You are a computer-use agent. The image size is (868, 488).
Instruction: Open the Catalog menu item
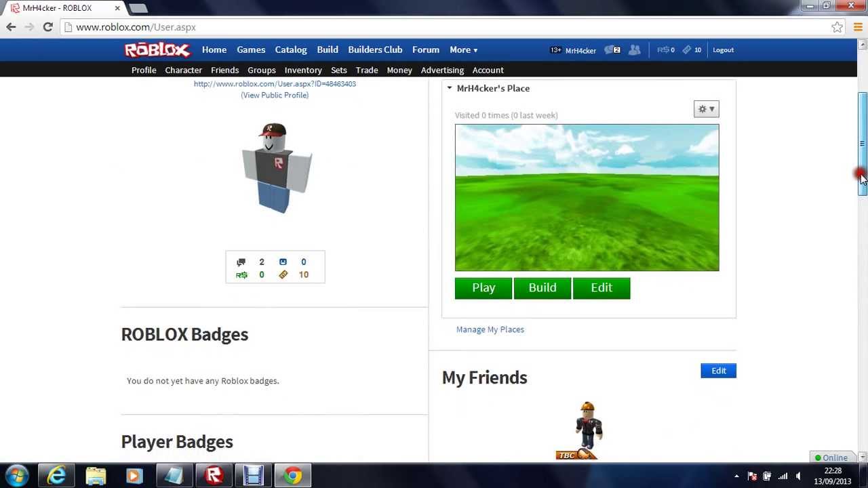click(x=291, y=50)
